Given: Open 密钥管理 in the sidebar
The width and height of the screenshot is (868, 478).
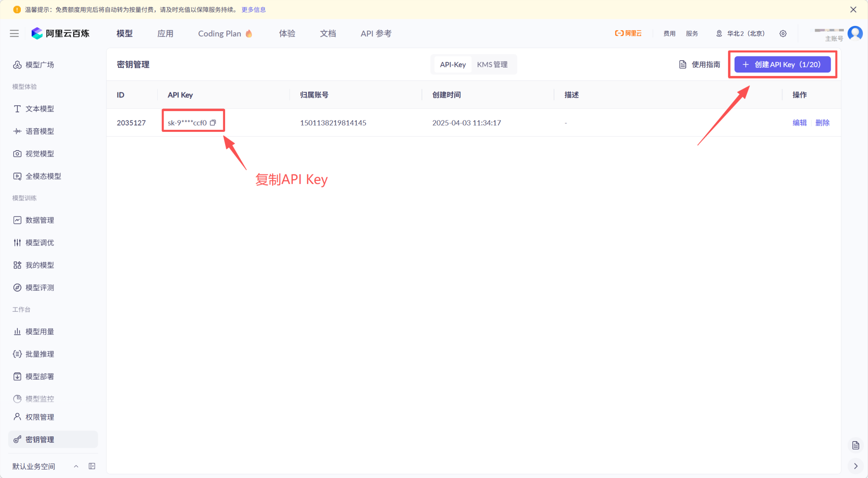Looking at the screenshot, I should coord(40,439).
